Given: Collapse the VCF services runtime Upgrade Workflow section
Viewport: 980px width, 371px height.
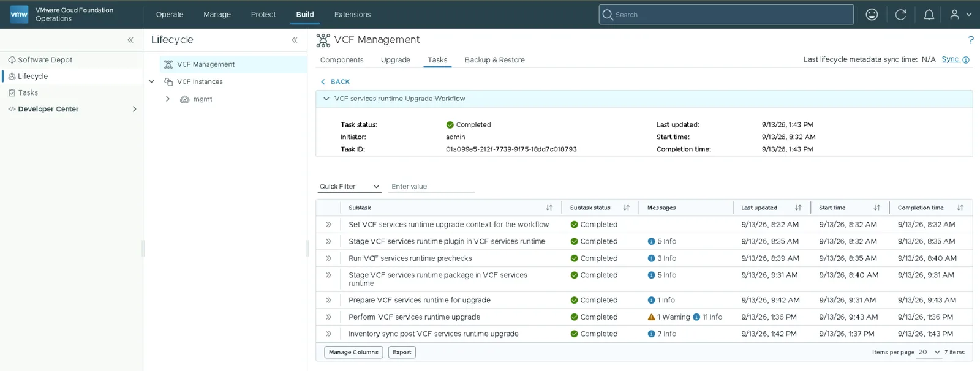Looking at the screenshot, I should tap(326, 99).
